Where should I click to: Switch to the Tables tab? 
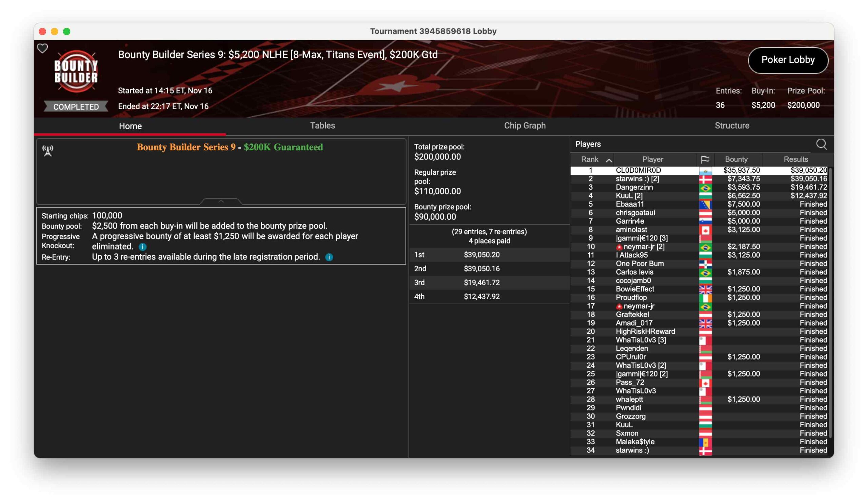pyautogui.click(x=322, y=125)
